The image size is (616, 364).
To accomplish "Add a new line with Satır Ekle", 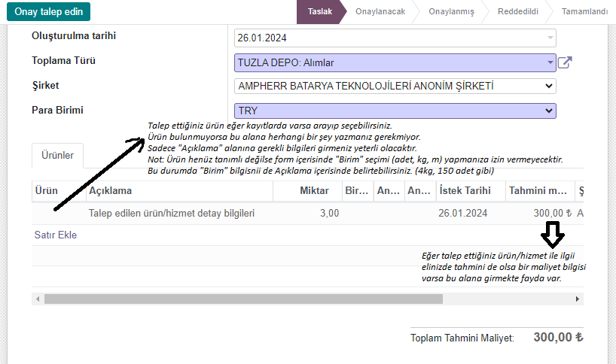I will pyautogui.click(x=56, y=235).
